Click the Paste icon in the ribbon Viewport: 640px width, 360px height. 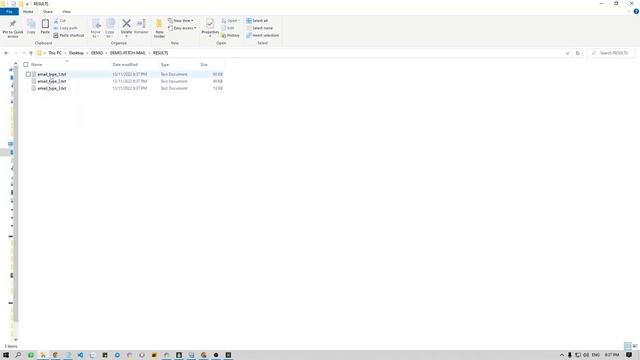pyautogui.click(x=45, y=24)
